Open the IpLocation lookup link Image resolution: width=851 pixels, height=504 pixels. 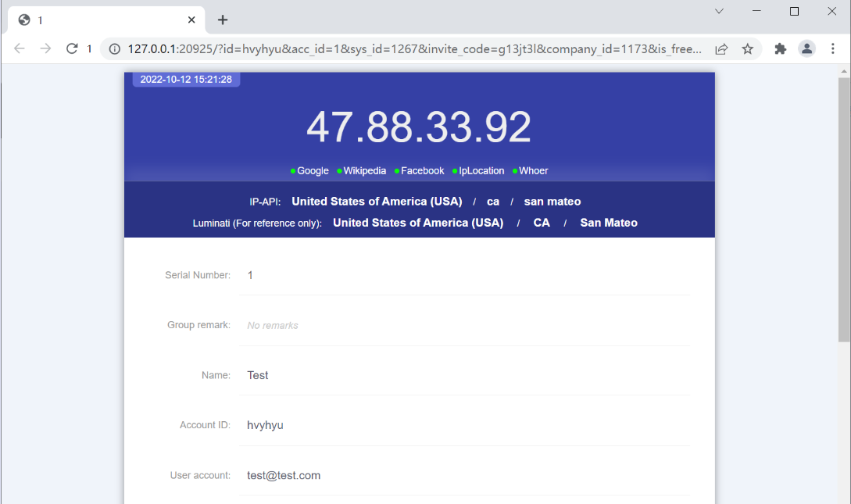(481, 170)
